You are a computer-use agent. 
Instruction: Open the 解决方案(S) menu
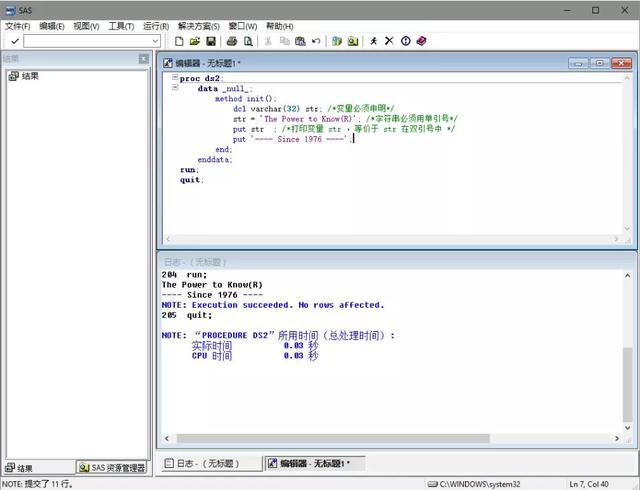click(201, 26)
